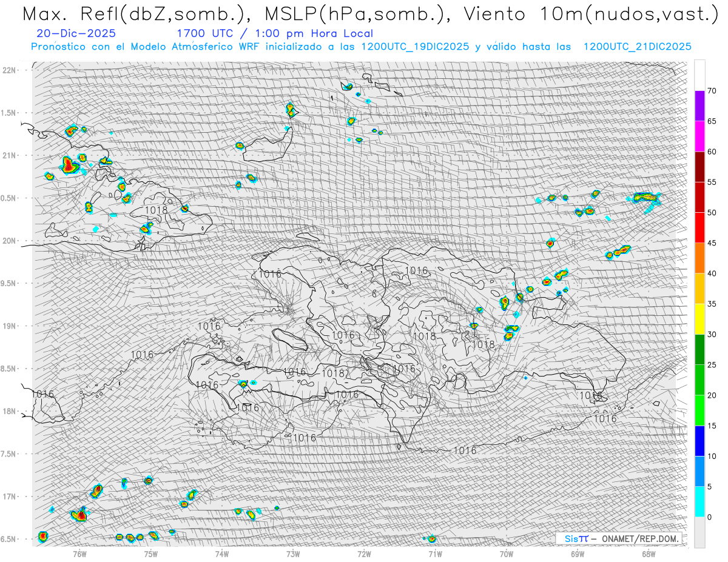Click the dark blue 10–15 dBZ colorbar segment
This screenshot has width=728, height=562.
699,441
